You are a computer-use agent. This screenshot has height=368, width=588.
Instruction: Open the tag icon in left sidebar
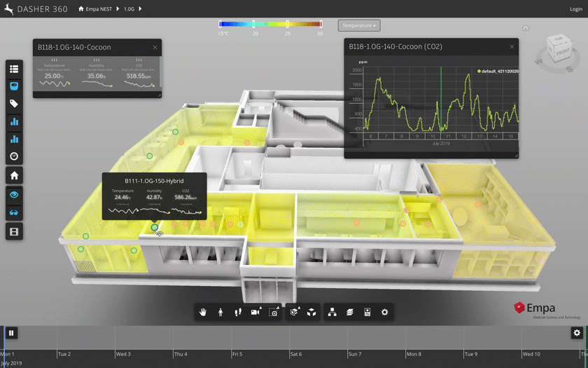click(14, 104)
